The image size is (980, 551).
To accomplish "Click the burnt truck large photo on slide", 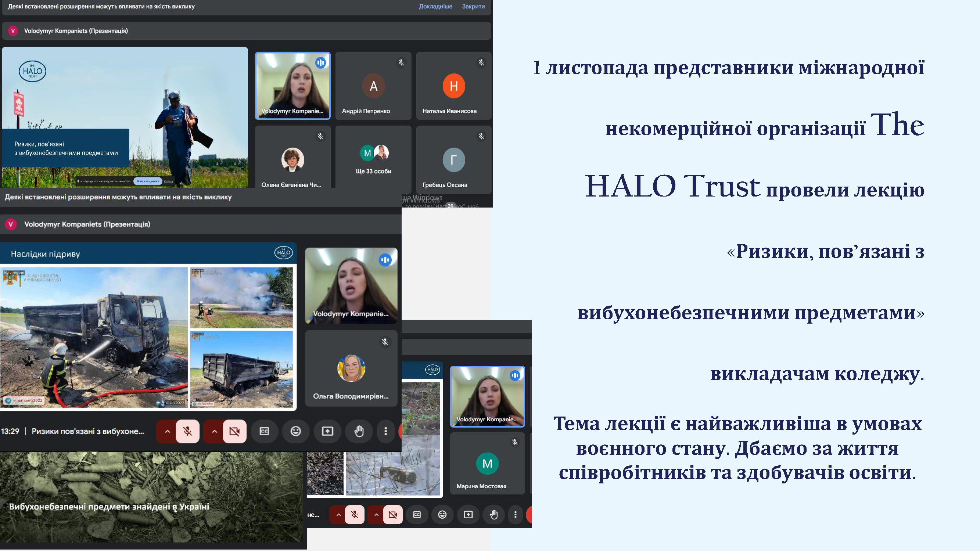I will coord(94,337).
